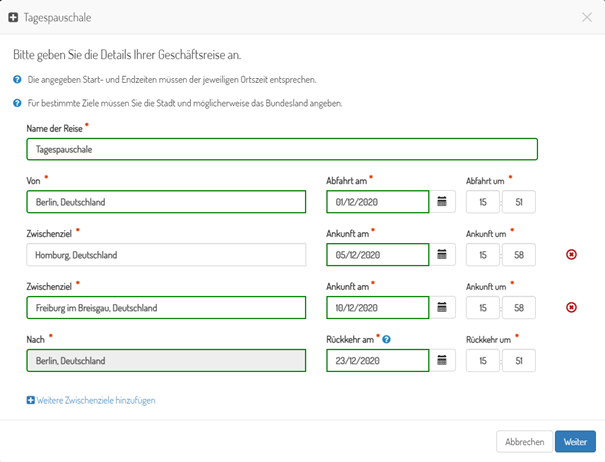Open calendar picker for Abfahrt am date
Screen dimensions: 605x462
pos(442,201)
